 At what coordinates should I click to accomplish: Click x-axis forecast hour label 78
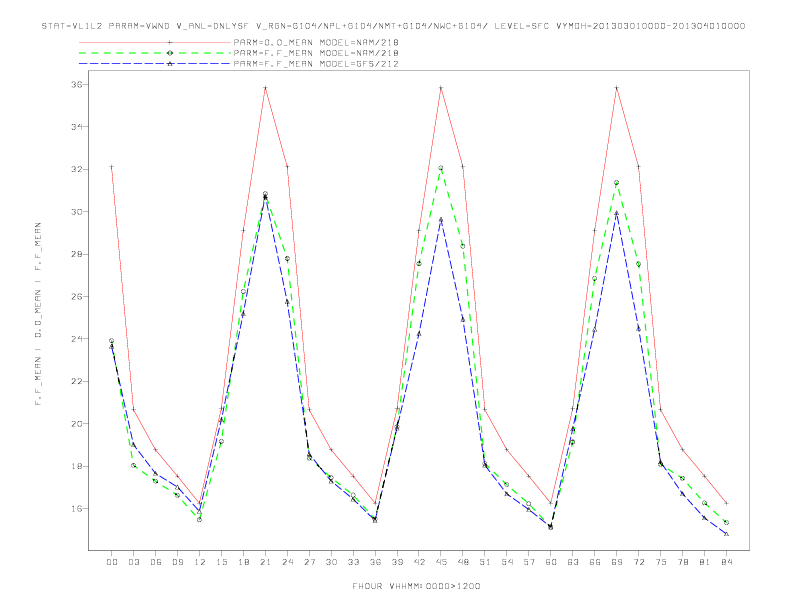coord(682,562)
